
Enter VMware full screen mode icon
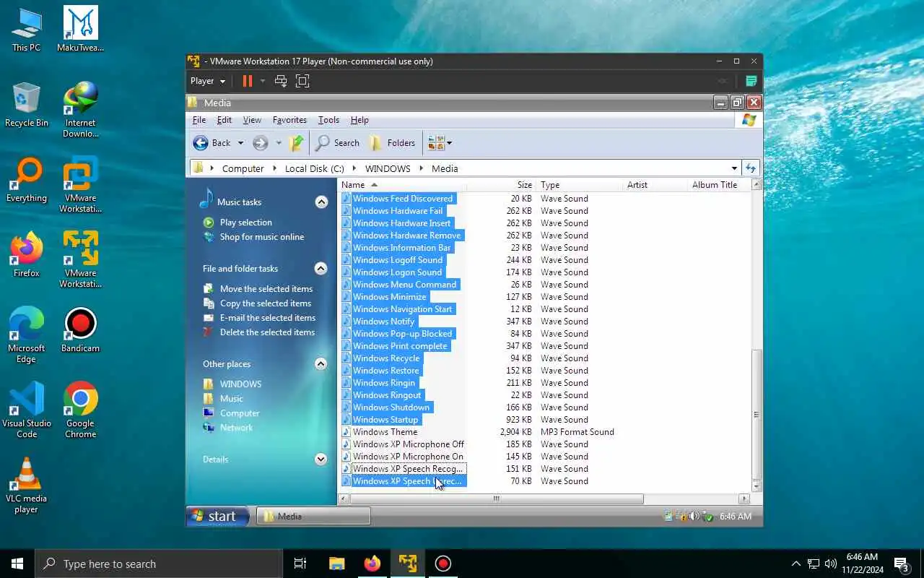(x=302, y=81)
